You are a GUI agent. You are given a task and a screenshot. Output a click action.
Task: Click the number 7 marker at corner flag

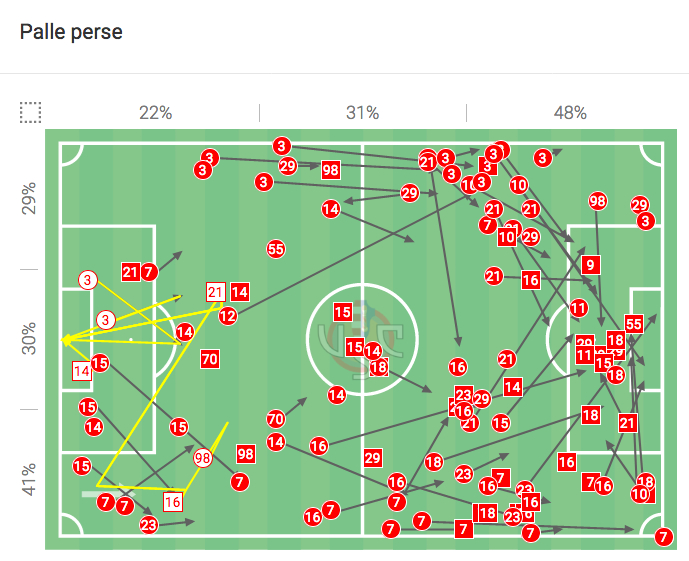tap(661, 538)
